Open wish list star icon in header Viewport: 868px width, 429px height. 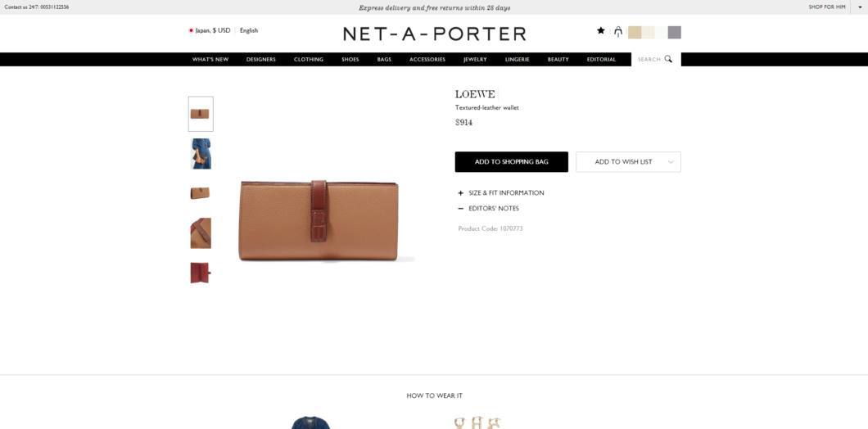click(600, 31)
